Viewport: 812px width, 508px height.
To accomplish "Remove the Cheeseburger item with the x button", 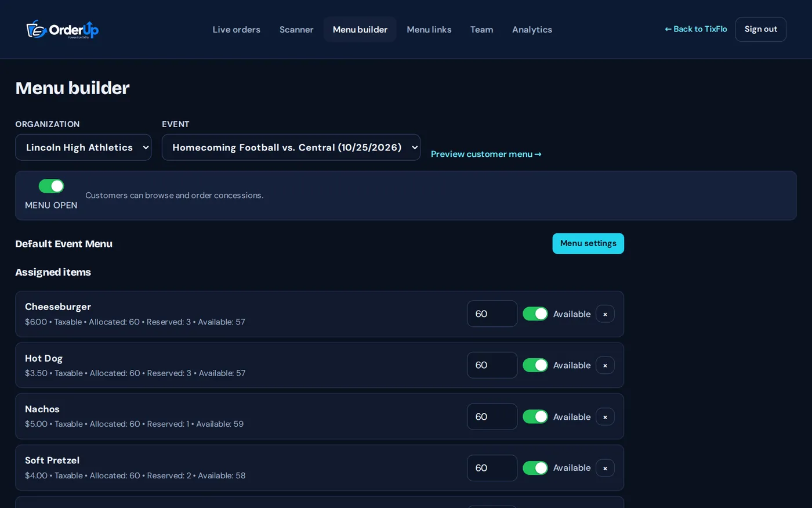I will (605, 314).
